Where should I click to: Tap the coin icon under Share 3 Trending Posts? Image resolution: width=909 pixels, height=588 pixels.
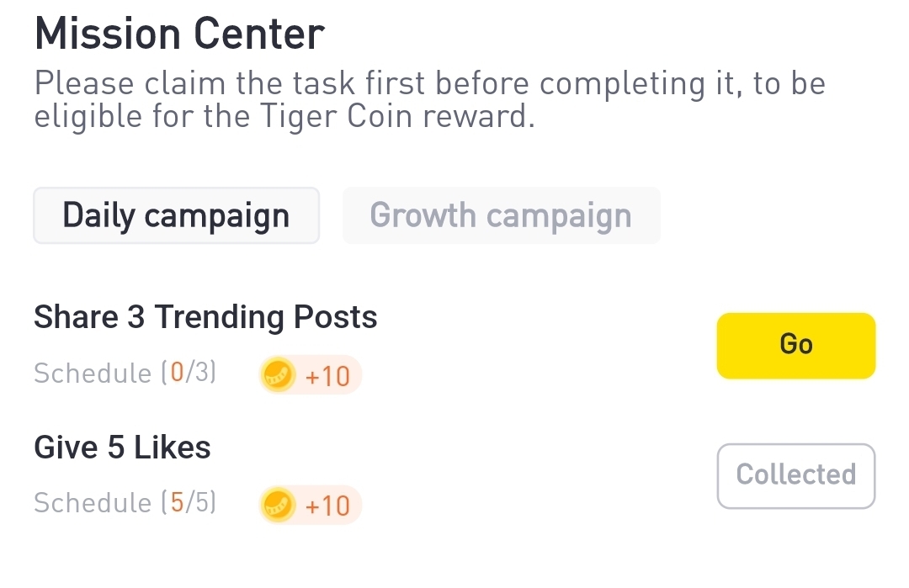coord(279,375)
